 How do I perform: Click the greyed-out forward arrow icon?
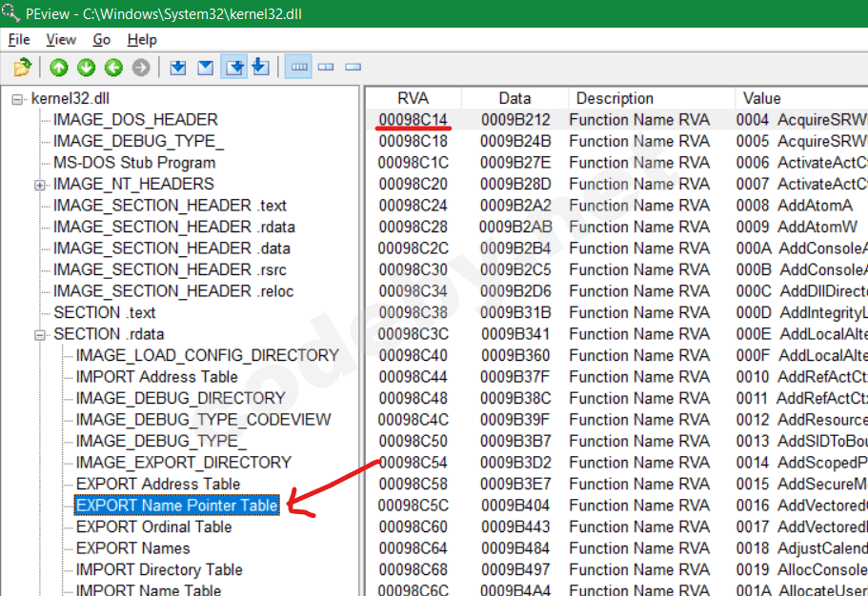point(141,68)
